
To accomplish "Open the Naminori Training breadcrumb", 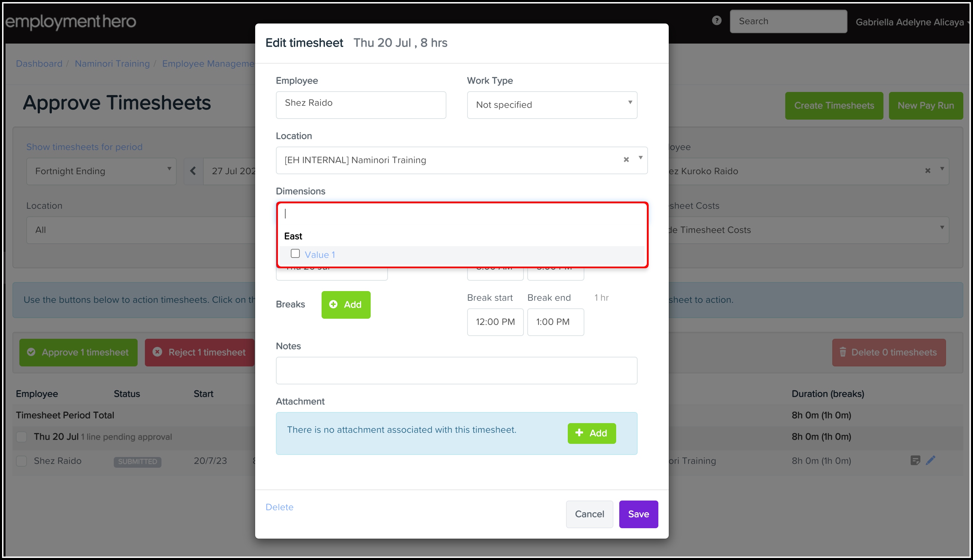I will click(112, 64).
